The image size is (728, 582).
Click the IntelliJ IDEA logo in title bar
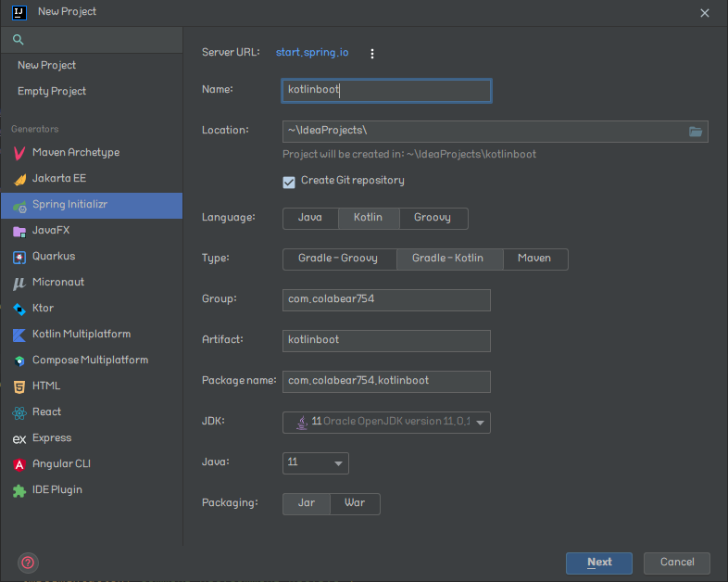[x=19, y=12]
